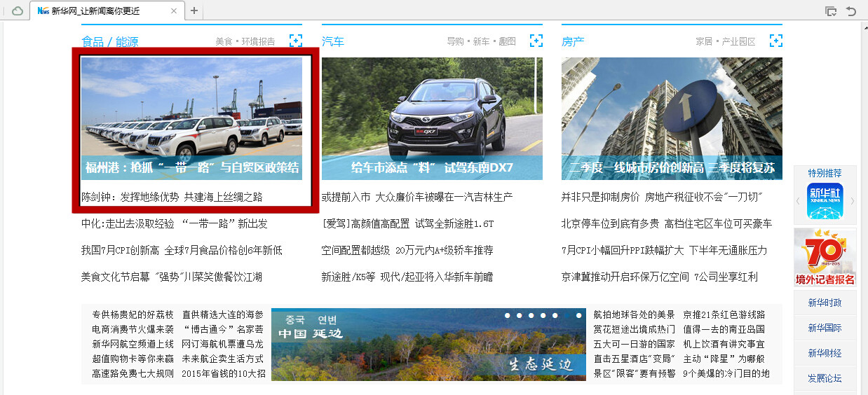Select the last carousel dot on 延边 banner
Image resolution: width=868 pixels, height=395 pixels.
pyautogui.click(x=578, y=316)
